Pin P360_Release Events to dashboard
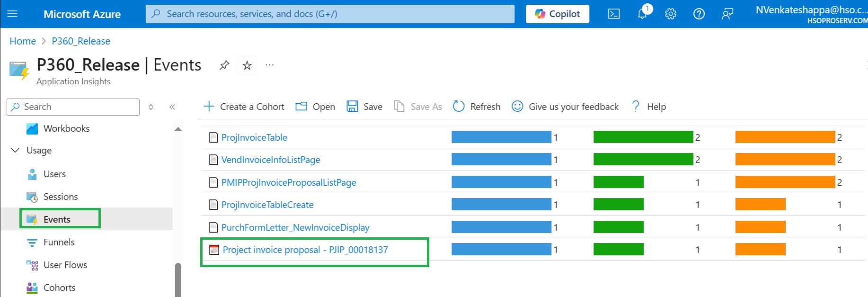 tap(224, 65)
